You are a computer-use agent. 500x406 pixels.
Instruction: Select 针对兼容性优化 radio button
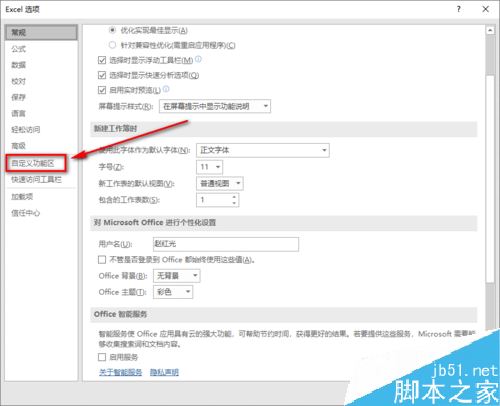[112, 45]
